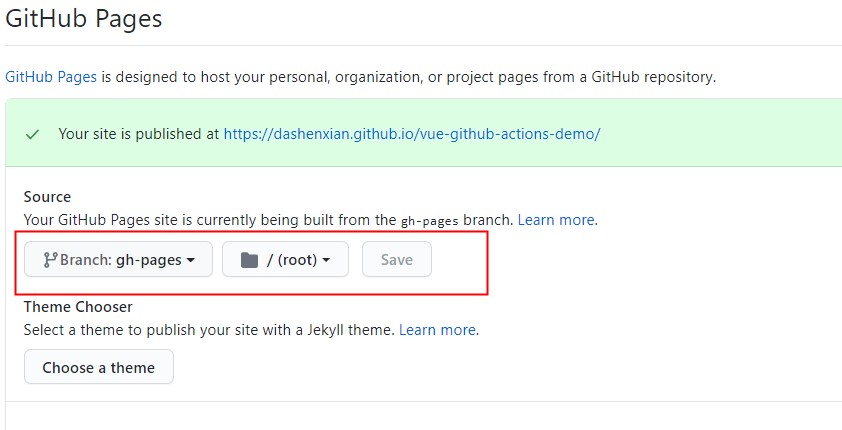842x430 pixels.
Task: Click the green published checkmark icon
Action: tap(32, 134)
